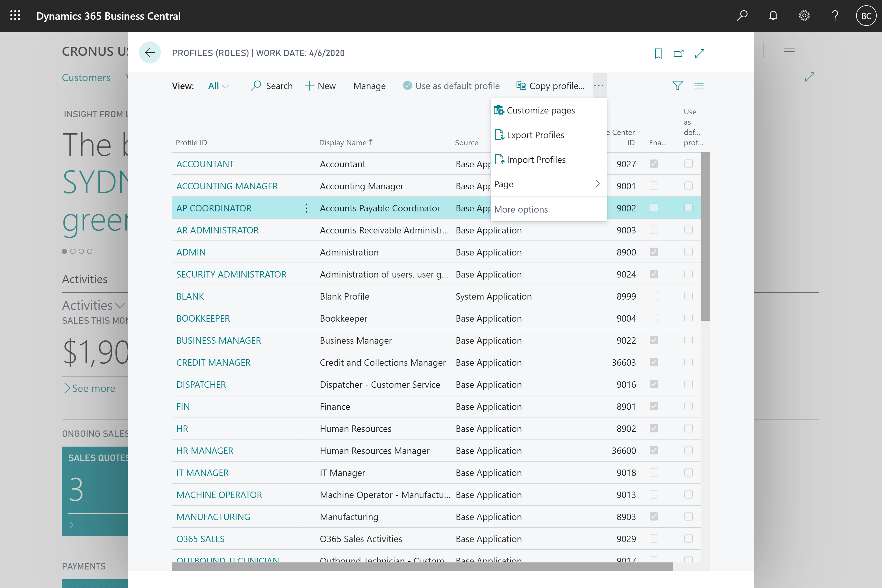
Task: Click the filter funnel icon
Action: click(678, 85)
